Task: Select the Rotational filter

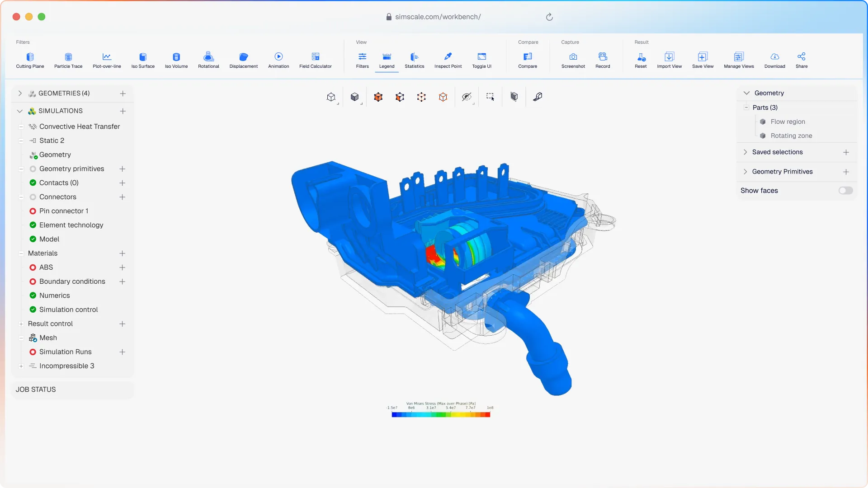Action: 208,60
